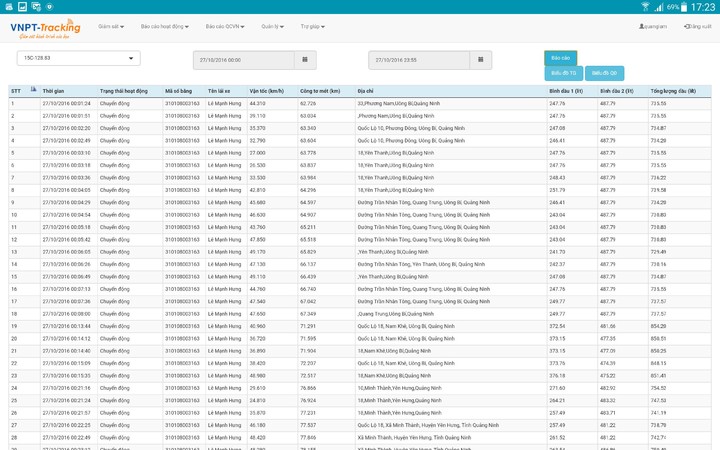The image size is (720, 450).
Task: Open the image notification icon in status bar
Action: click(22, 6)
